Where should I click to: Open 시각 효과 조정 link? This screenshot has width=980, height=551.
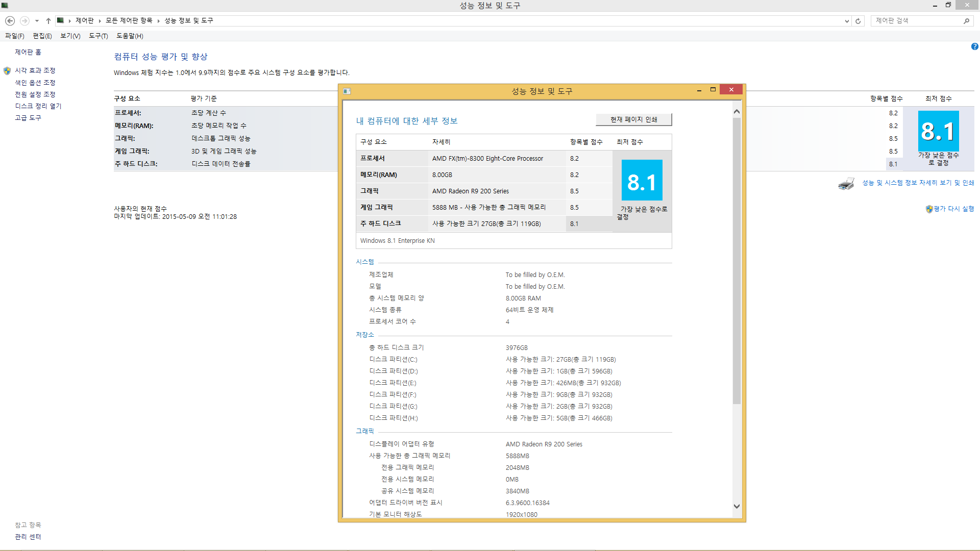coord(35,70)
